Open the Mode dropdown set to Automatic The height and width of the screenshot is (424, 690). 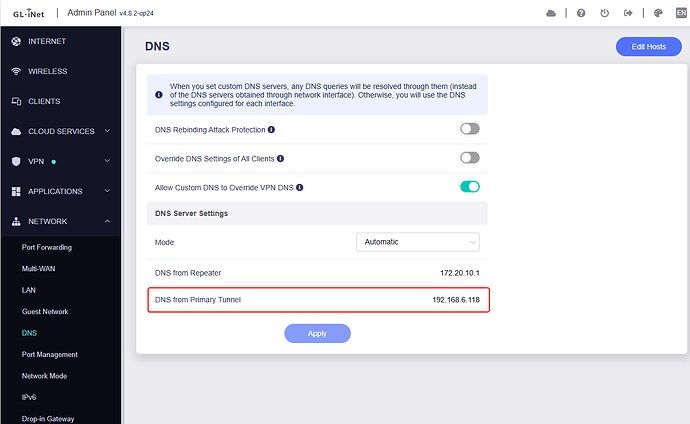(417, 242)
